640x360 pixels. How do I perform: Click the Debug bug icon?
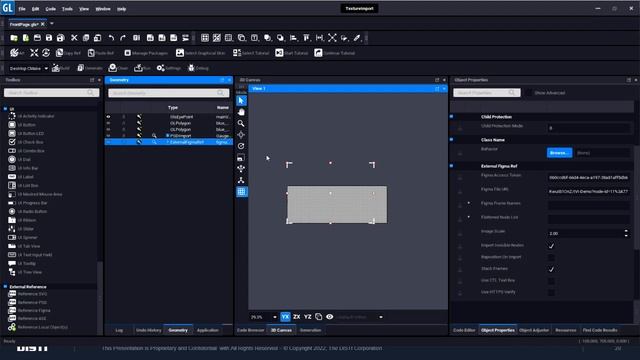(x=191, y=68)
